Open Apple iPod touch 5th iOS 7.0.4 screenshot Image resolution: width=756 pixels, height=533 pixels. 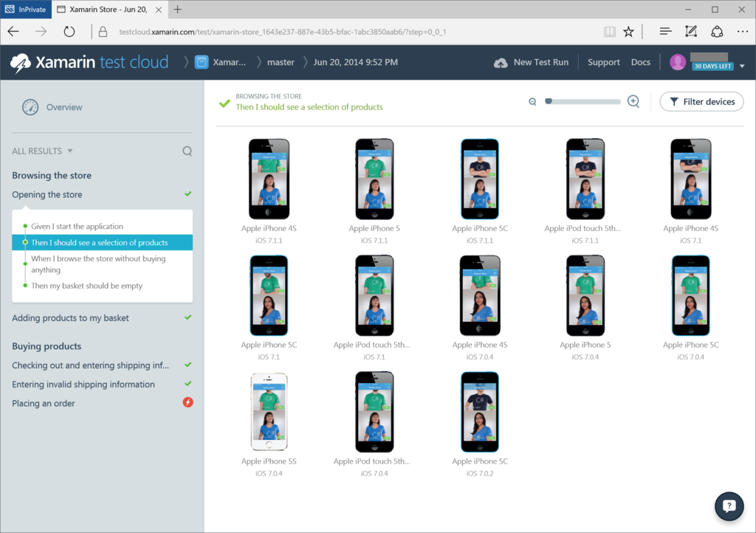coord(374,412)
